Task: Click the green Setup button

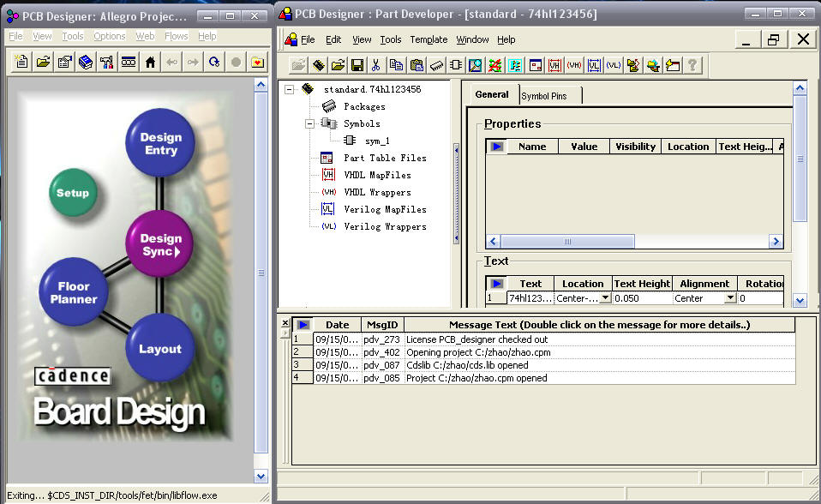Action: coord(73,193)
